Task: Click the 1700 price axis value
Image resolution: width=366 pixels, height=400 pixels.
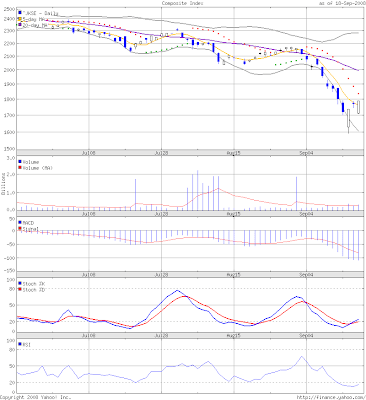Action: coord(9,116)
